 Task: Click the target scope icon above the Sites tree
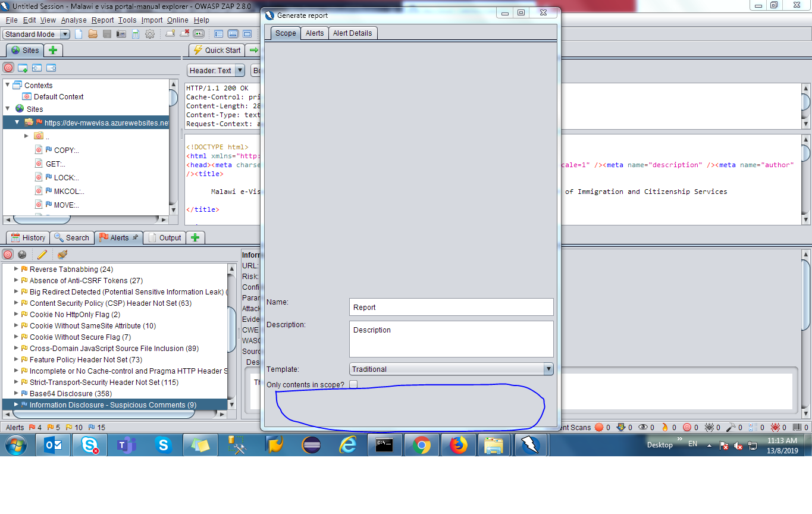[x=8, y=67]
